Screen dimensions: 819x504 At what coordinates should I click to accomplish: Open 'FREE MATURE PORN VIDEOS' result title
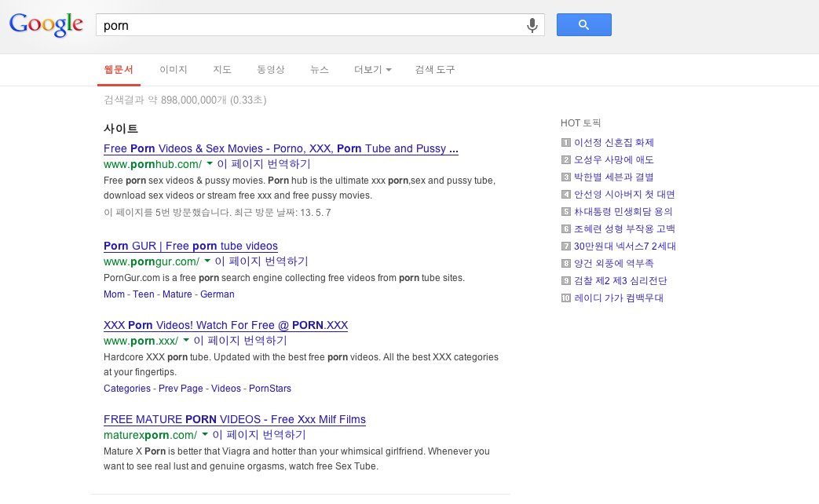235,419
